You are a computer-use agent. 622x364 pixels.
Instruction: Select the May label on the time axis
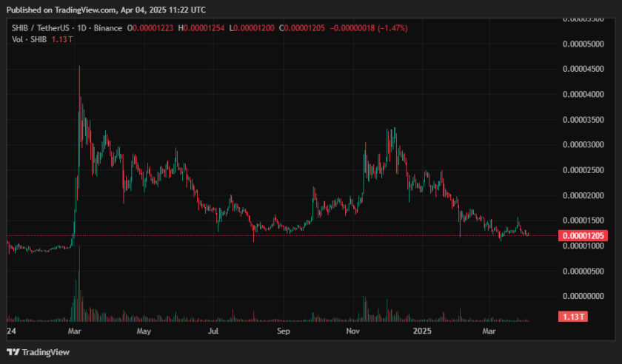[143, 332]
